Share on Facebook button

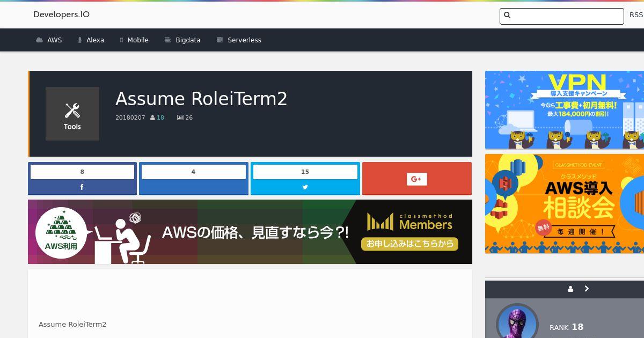(82, 187)
